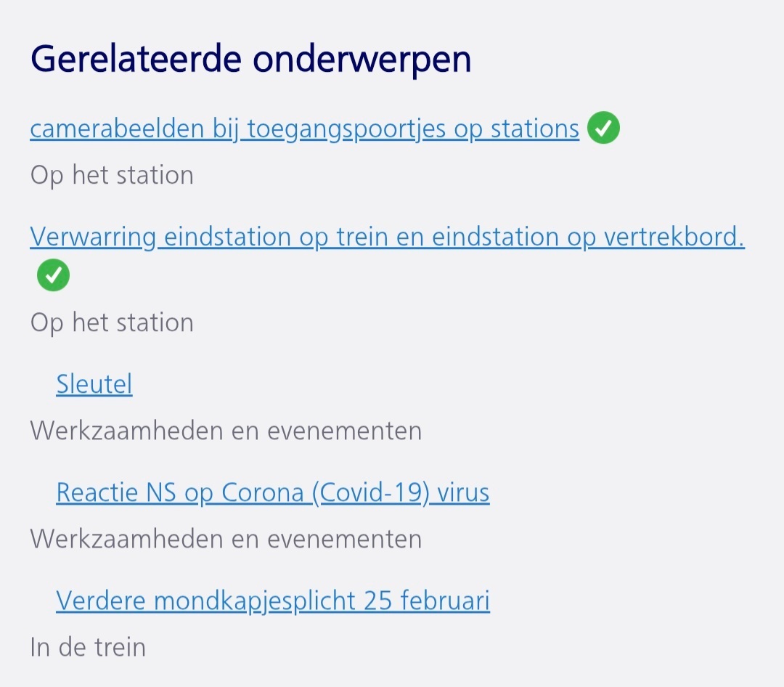Open the camerabeelden bij toegangspoortjes op stations topic
The image size is (784, 687).
(304, 129)
